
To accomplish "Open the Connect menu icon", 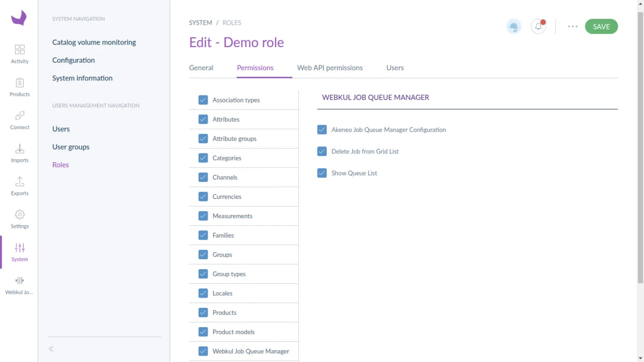I will 20,116.
